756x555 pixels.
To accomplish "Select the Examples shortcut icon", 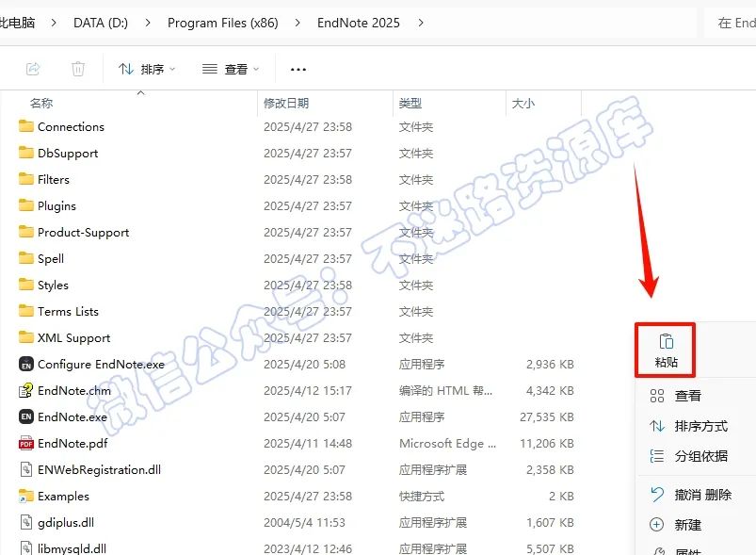I will [26, 496].
